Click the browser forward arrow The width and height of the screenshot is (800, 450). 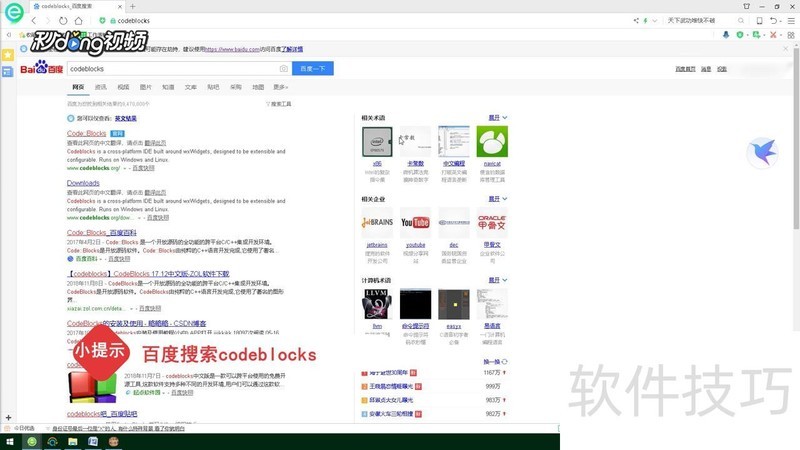(48, 21)
